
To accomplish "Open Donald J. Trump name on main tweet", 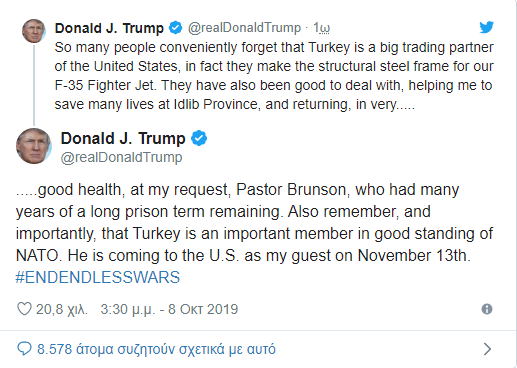I will click(x=123, y=138).
